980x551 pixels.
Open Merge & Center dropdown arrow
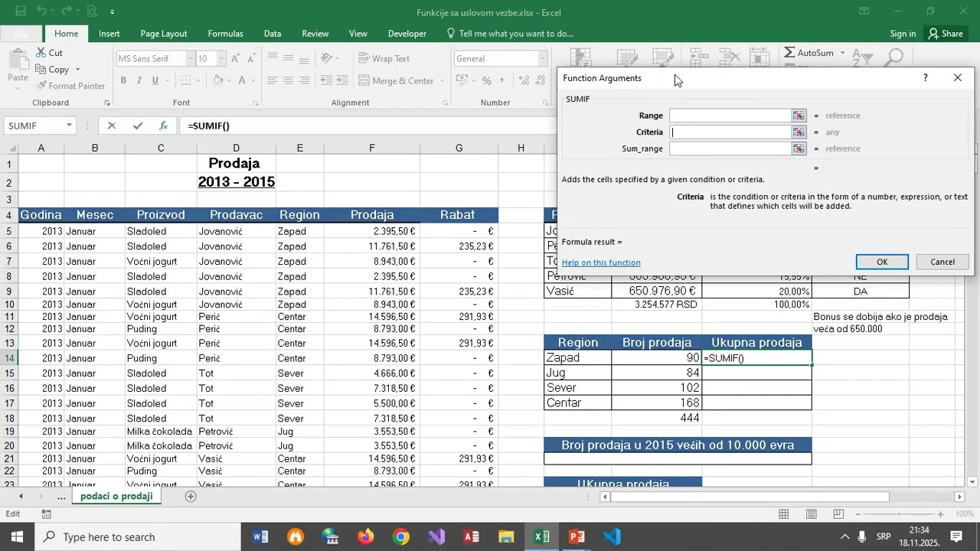[442, 80]
